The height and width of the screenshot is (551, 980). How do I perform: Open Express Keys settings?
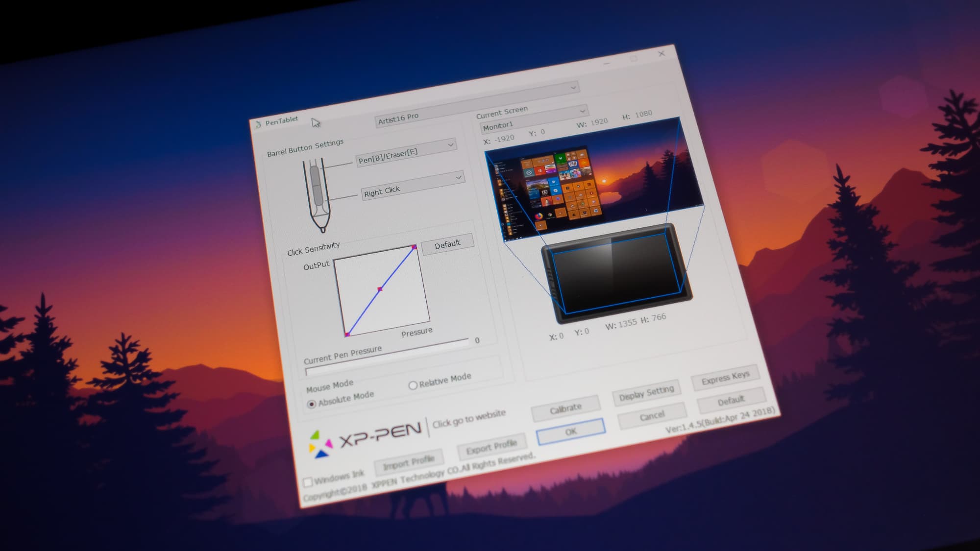point(725,378)
